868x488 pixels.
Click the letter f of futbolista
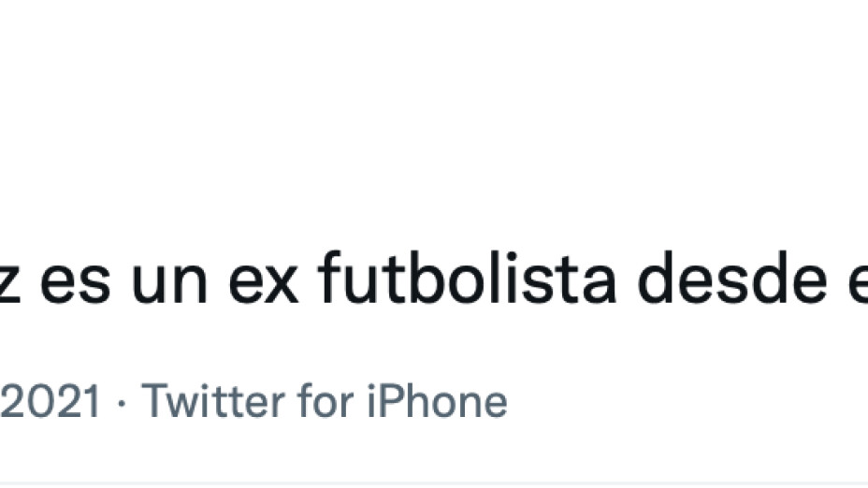328,278
